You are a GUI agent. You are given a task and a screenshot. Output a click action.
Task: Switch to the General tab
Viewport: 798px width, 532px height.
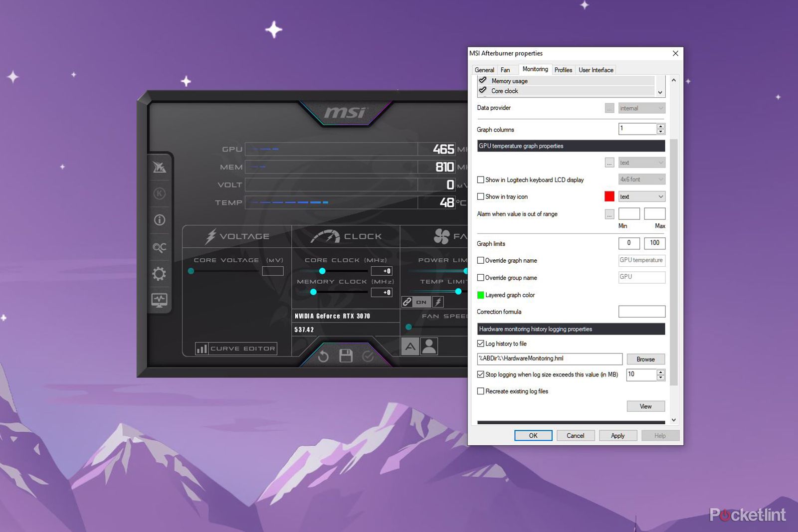pos(484,70)
